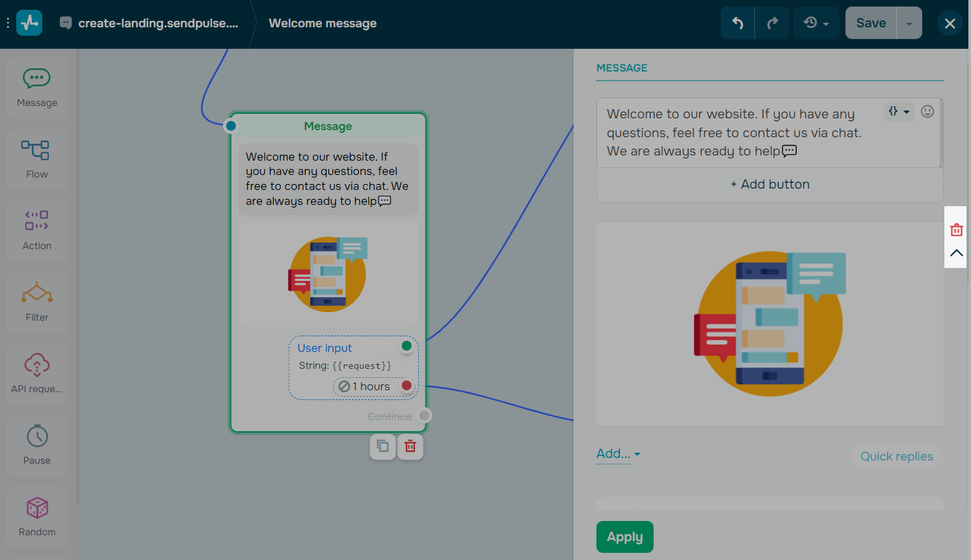
Task: Remove the image attachment via trash icon
Action: click(956, 230)
